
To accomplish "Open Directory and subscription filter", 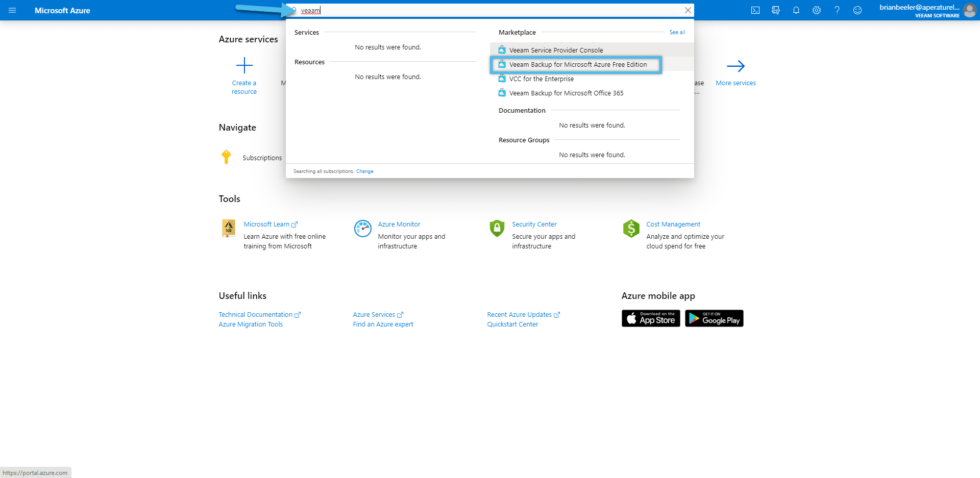I will [776, 10].
